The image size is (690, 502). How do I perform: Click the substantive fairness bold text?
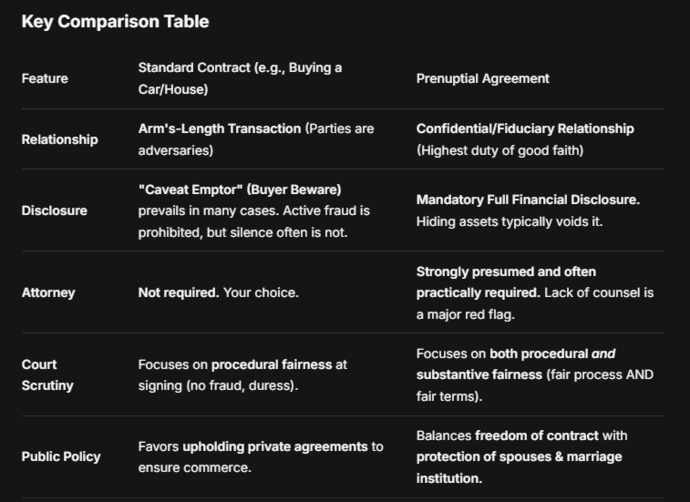point(479,375)
